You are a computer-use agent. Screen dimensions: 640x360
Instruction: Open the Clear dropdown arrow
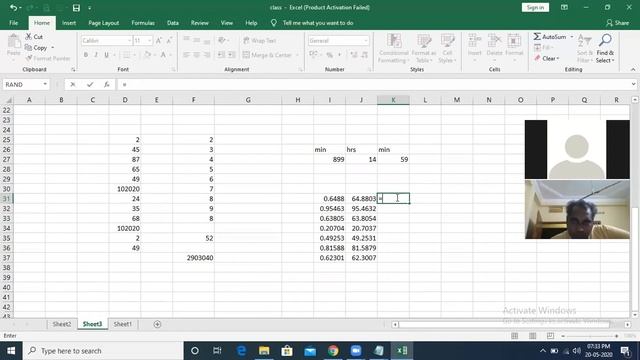point(558,58)
